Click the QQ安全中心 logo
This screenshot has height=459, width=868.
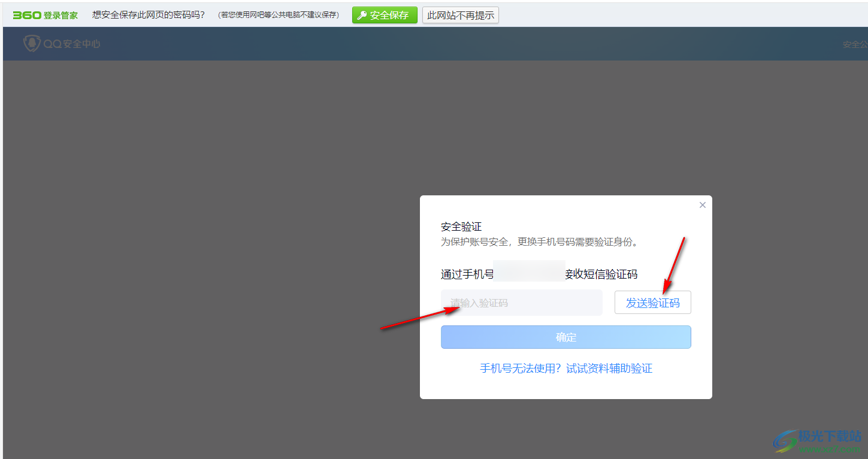coord(62,43)
